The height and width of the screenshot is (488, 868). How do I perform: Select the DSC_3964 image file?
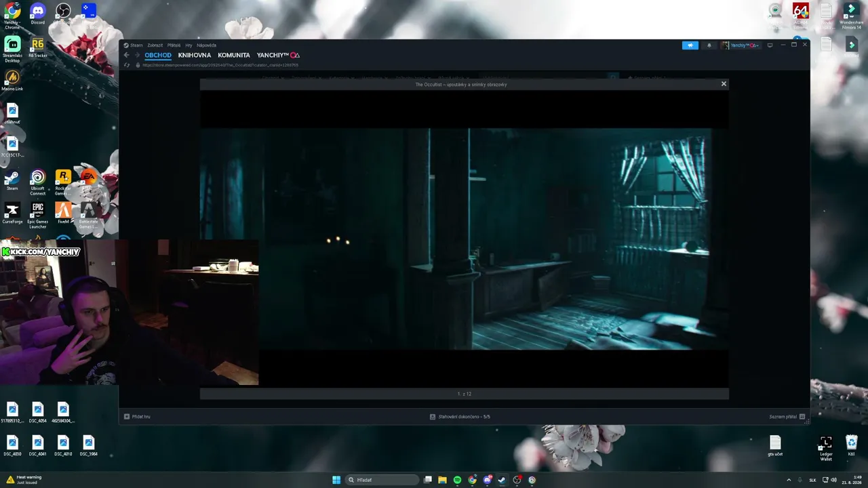(88, 446)
